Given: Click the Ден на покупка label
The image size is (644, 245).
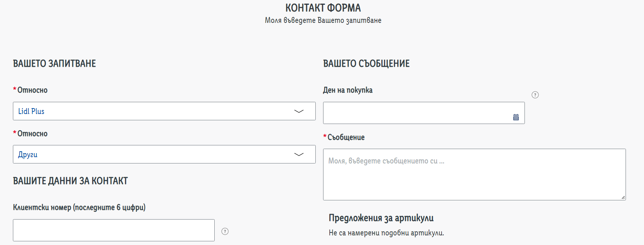Looking at the screenshot, I should coord(347,90).
